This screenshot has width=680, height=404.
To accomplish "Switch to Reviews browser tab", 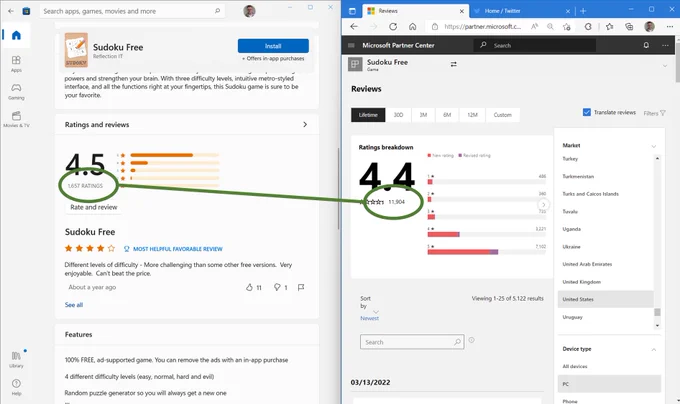I will tap(415, 11).
